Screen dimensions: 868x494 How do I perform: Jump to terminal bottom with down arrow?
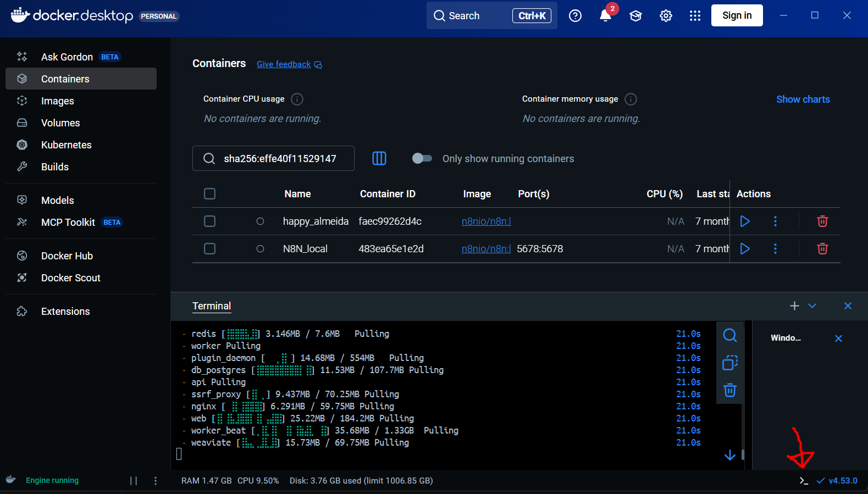pyautogui.click(x=729, y=455)
